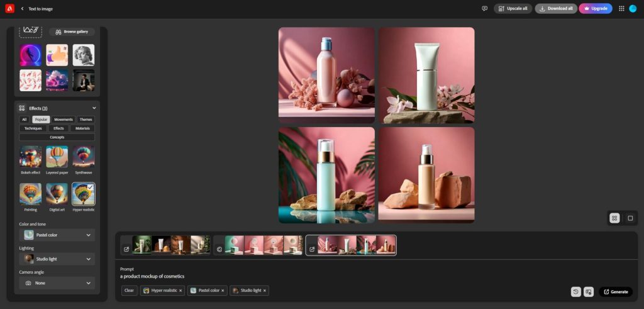Open the Color and tone dropdown
Image resolution: width=644 pixels, height=309 pixels.
click(57, 235)
